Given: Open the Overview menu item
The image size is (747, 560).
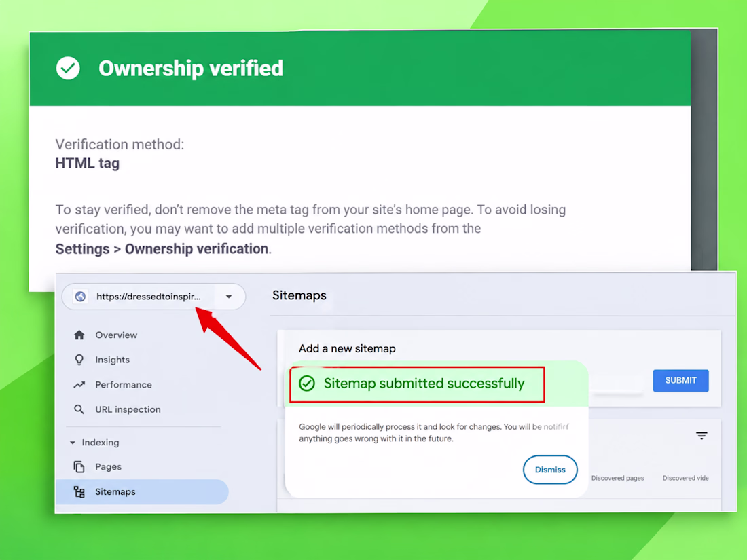Looking at the screenshot, I should point(116,335).
